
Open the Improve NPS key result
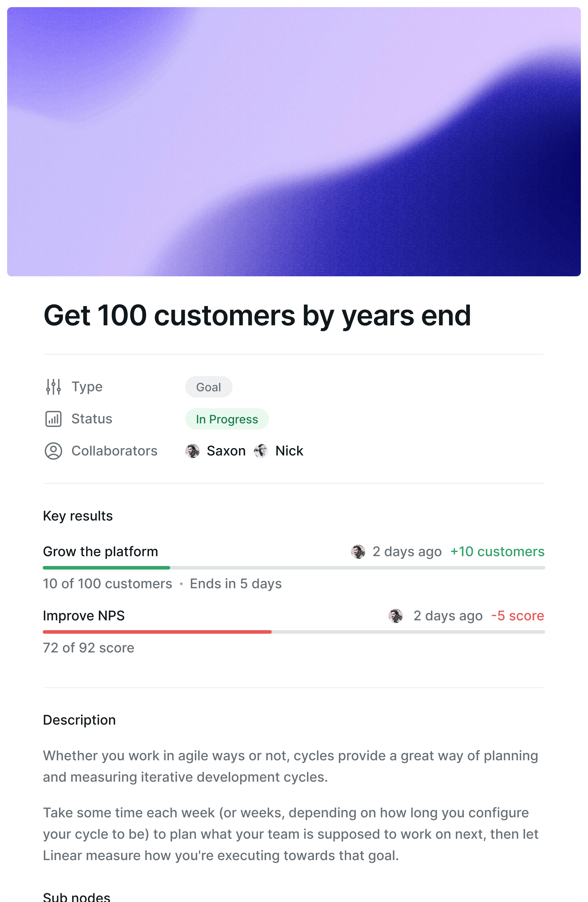(x=84, y=616)
